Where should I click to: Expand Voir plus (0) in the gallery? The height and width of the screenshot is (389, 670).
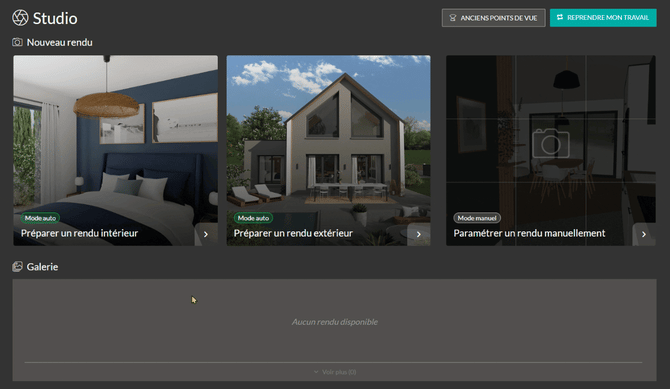[x=335, y=372]
